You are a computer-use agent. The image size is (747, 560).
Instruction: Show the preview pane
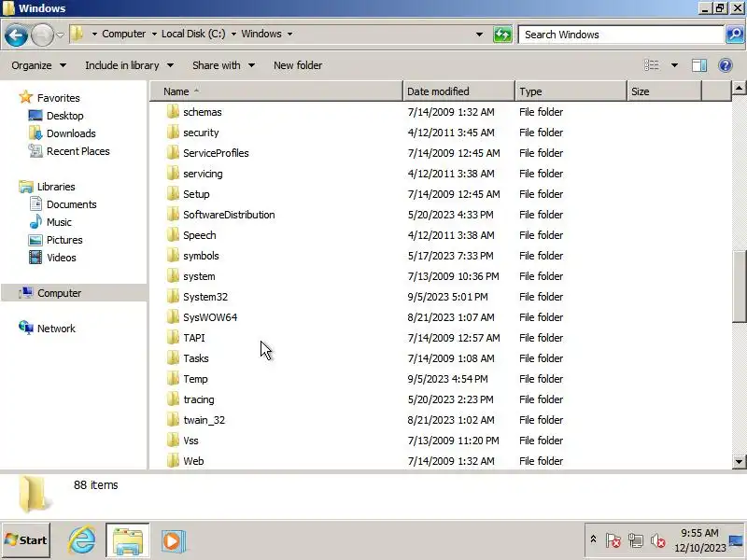coord(698,65)
